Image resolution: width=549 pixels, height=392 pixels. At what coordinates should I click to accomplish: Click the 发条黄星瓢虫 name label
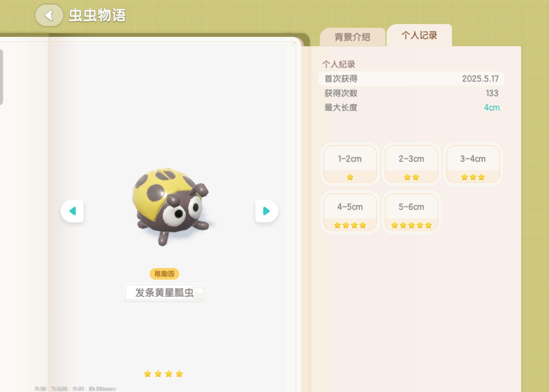pyautogui.click(x=165, y=292)
